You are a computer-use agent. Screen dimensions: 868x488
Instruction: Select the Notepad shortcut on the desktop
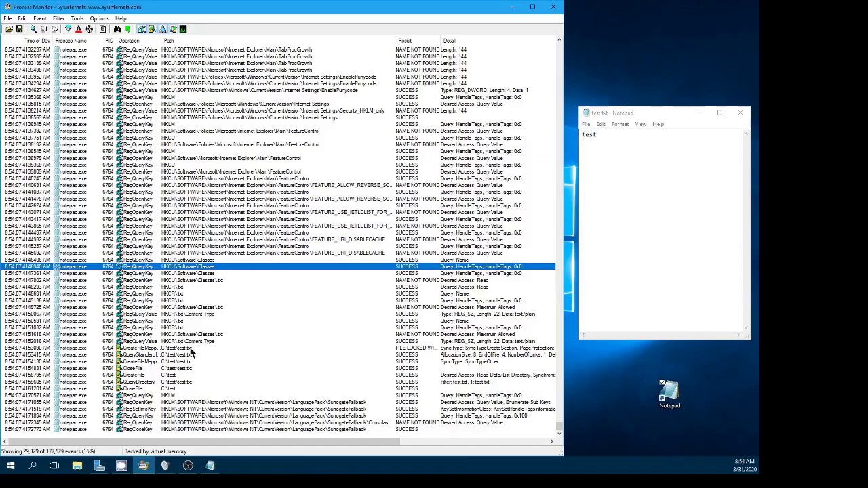point(669,394)
